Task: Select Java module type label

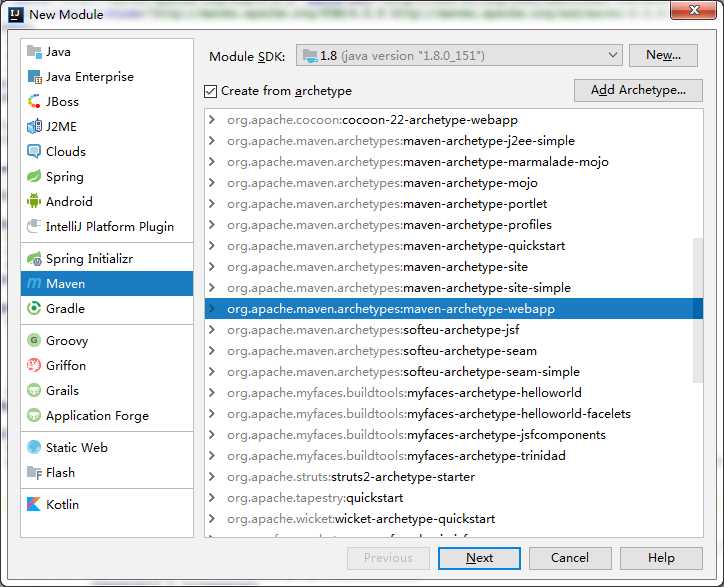Action: point(58,52)
